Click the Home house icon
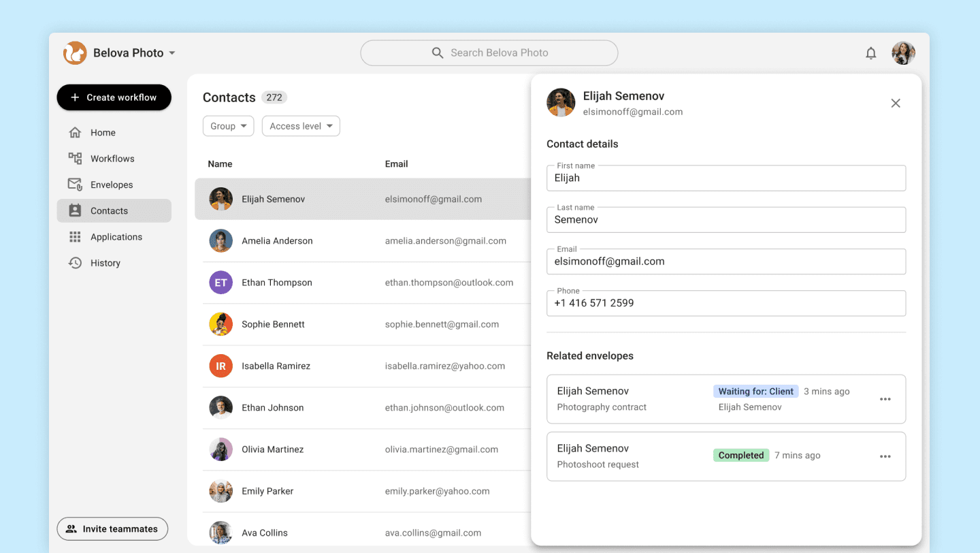This screenshot has height=553, width=980. [x=75, y=133]
